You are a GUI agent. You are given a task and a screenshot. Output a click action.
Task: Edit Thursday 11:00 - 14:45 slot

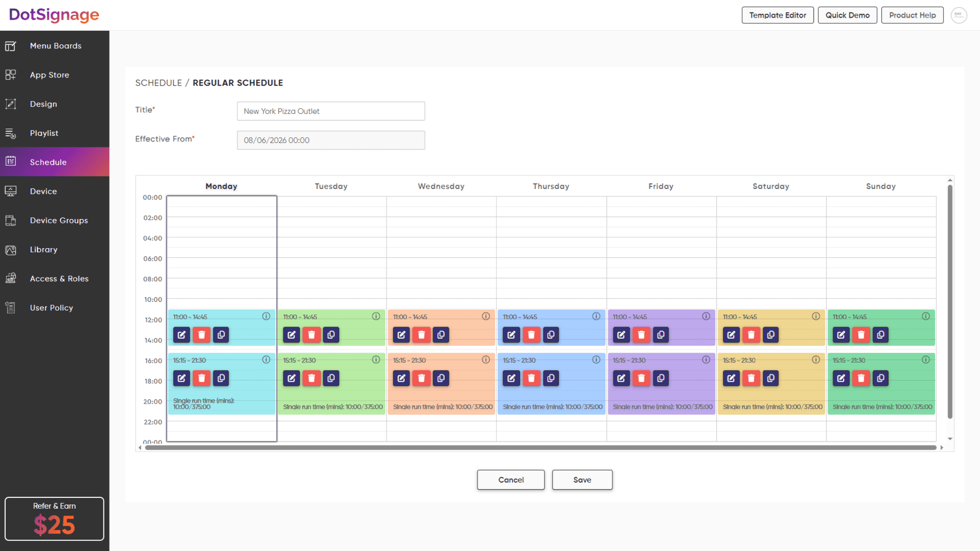(511, 335)
